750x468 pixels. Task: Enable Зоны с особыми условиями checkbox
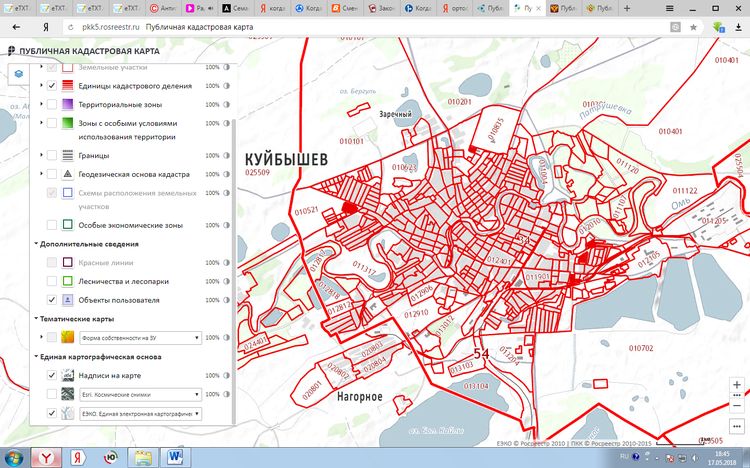tap(52, 123)
